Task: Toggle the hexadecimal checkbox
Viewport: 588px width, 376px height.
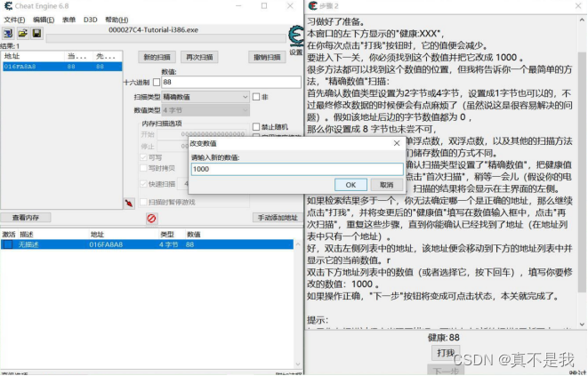Action: click(157, 82)
